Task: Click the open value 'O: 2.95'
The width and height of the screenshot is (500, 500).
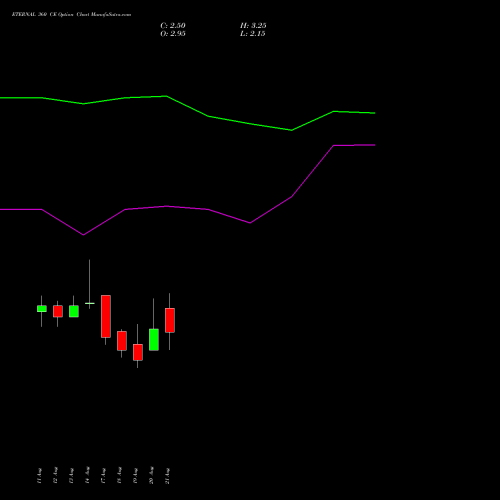Action: (x=173, y=34)
